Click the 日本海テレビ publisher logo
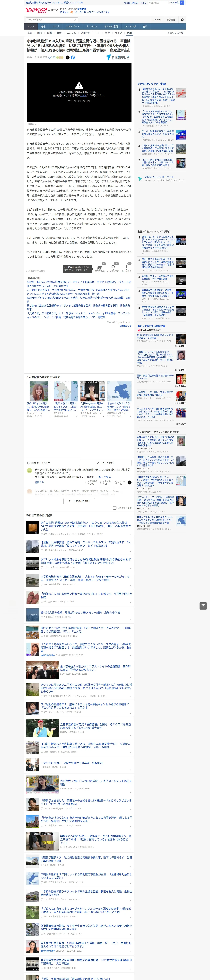Image resolution: width=210 pixels, height=980 pixels. tap(118, 57)
